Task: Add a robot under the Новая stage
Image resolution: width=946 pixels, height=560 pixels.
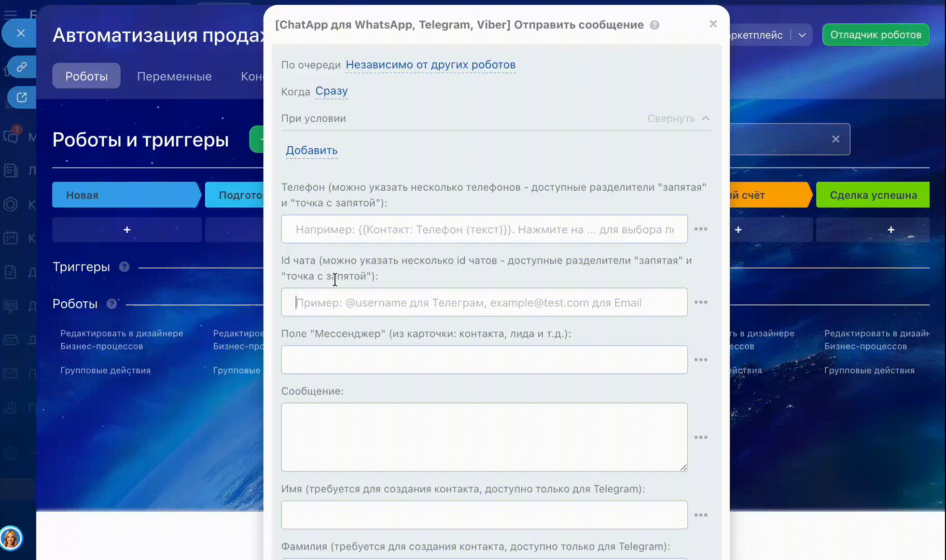Action: [x=127, y=230]
